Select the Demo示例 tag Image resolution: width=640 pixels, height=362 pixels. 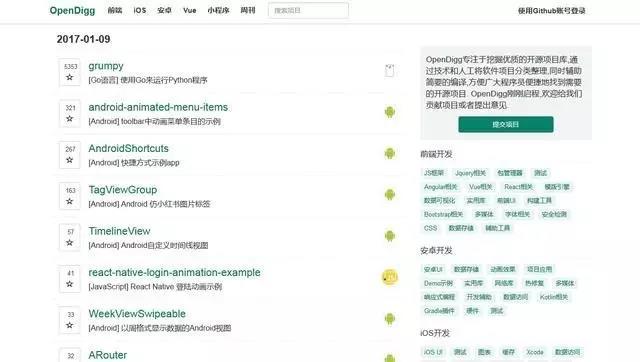tap(438, 283)
